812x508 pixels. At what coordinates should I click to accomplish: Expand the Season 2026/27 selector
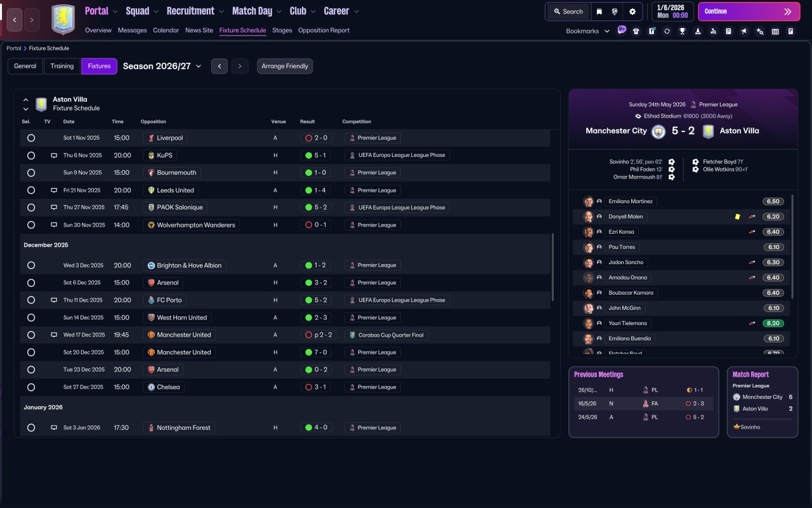[162, 66]
